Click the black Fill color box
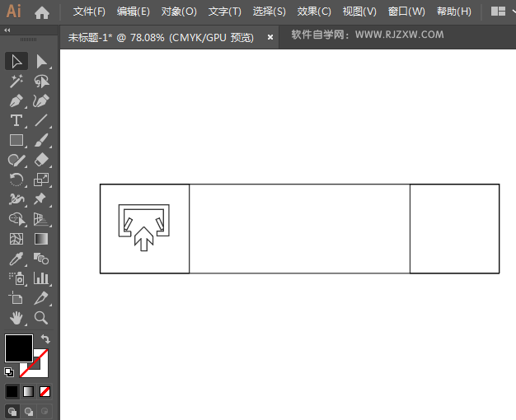516x420 pixels. (19, 348)
